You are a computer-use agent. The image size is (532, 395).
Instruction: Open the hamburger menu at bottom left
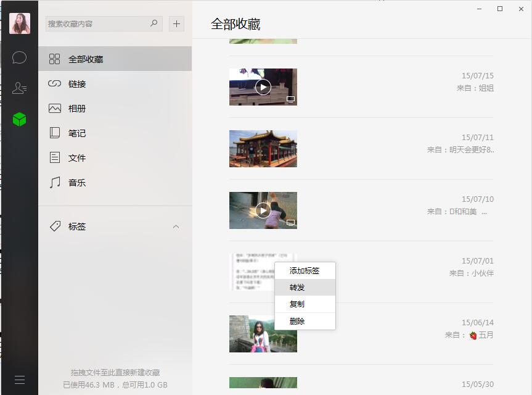pos(19,380)
